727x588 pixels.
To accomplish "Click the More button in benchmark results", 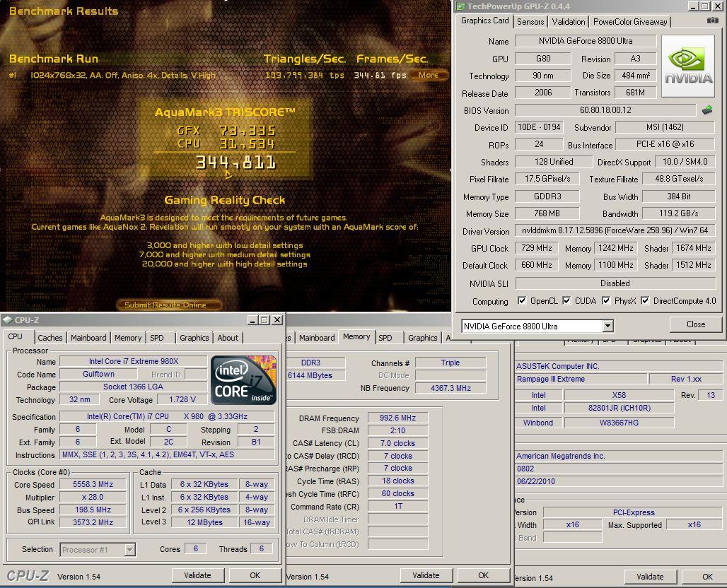I will coord(429,75).
